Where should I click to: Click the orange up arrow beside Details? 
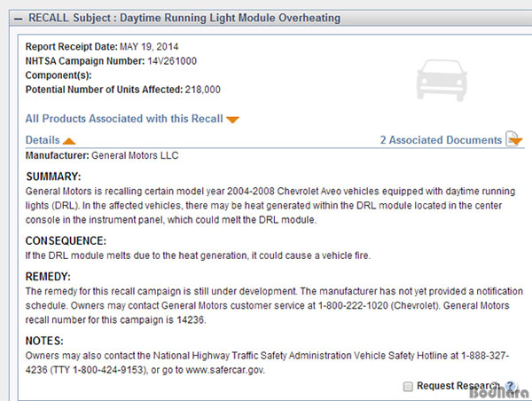click(x=69, y=141)
